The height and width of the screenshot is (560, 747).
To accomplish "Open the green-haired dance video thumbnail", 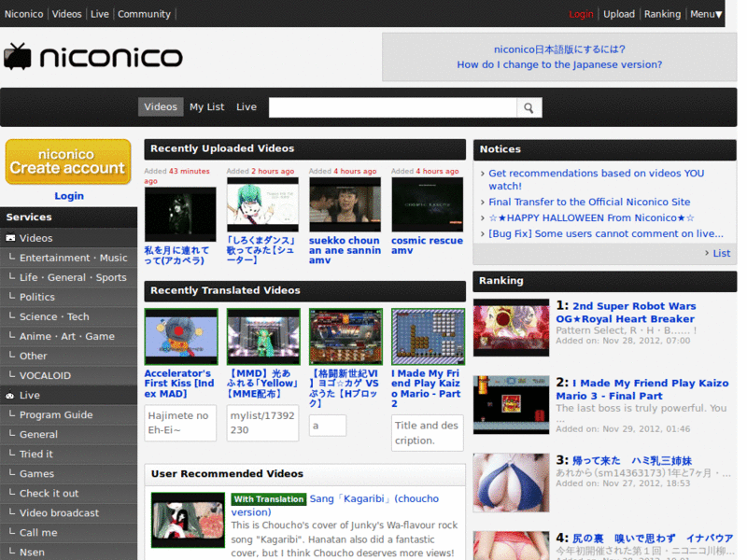I will (x=263, y=204).
